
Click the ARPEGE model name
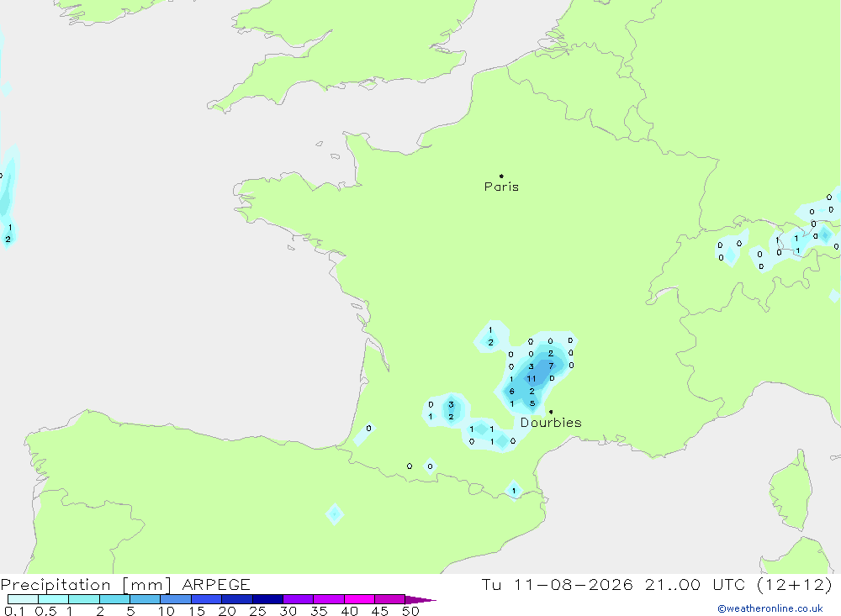point(216,584)
